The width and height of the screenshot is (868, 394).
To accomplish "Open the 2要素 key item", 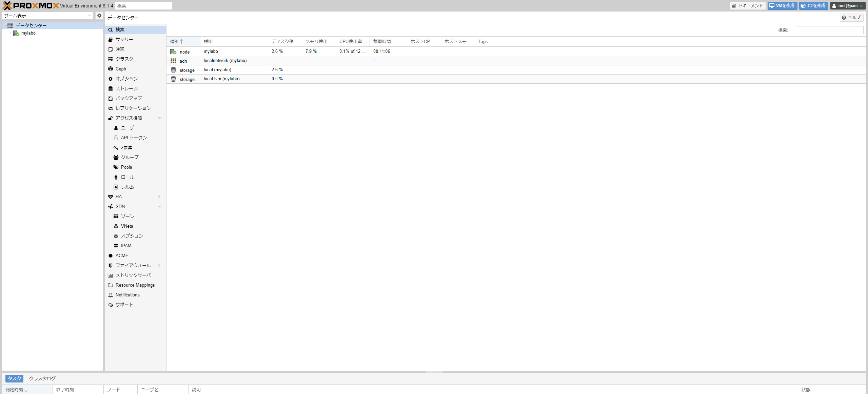I will (126, 147).
